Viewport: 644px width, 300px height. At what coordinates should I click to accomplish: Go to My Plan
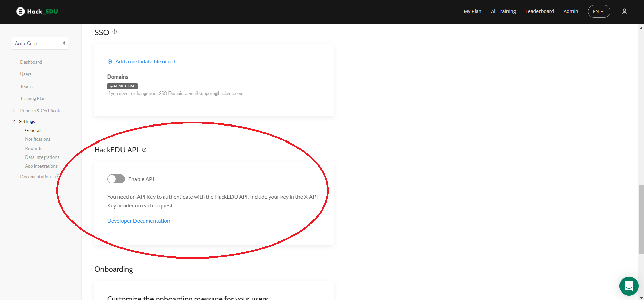(472, 11)
